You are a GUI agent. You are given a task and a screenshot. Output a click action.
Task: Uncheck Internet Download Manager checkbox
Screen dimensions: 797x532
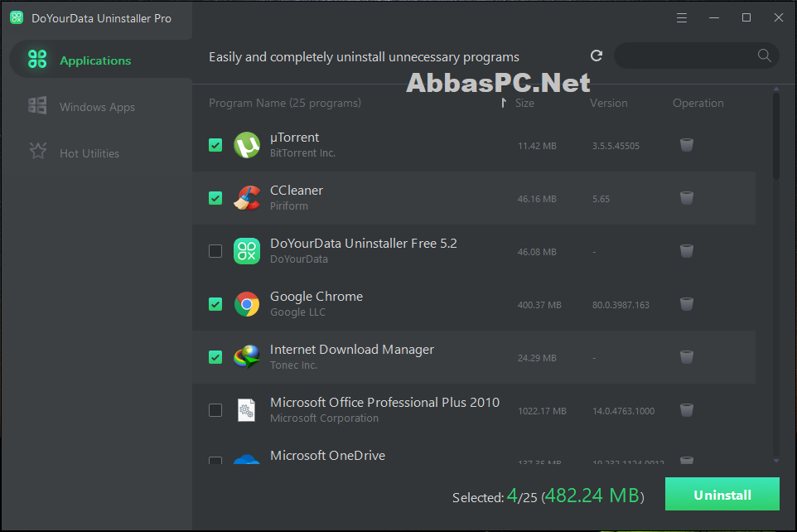pyautogui.click(x=215, y=357)
